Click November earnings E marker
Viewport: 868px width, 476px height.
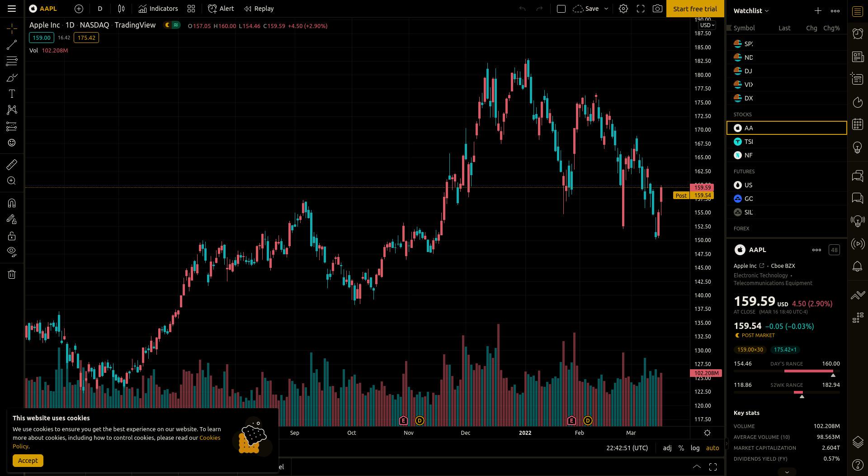[403, 421]
